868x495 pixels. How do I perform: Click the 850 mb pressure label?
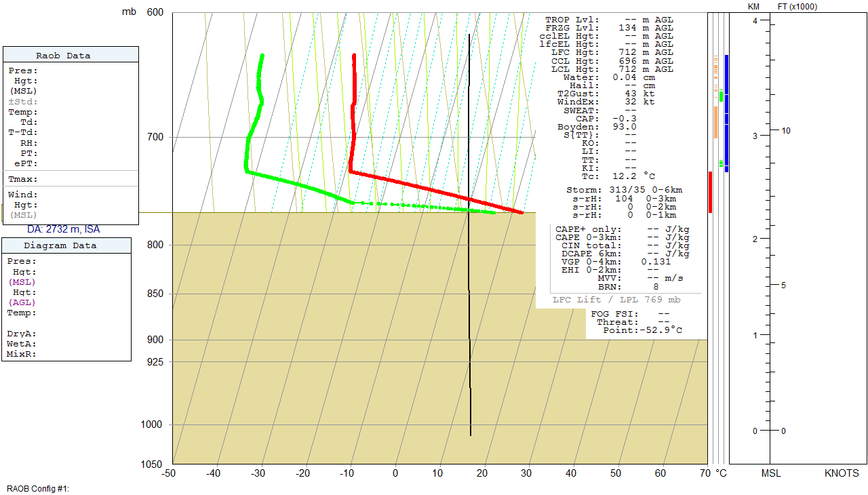155,294
